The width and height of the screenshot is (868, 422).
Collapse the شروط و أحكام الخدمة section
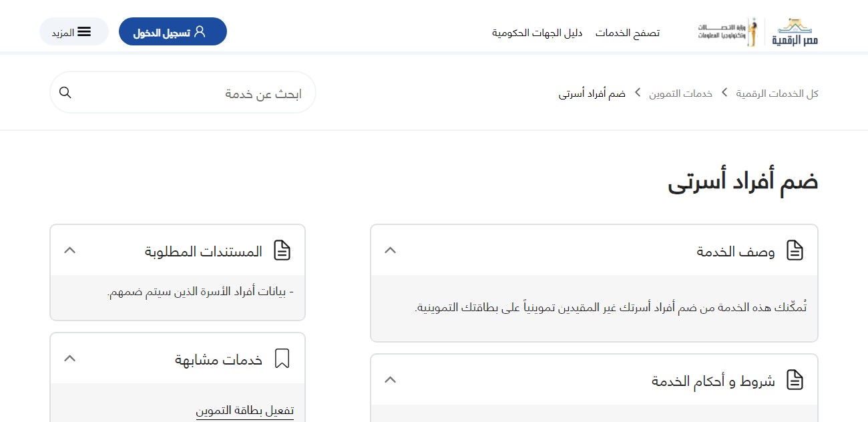pyautogui.click(x=391, y=380)
